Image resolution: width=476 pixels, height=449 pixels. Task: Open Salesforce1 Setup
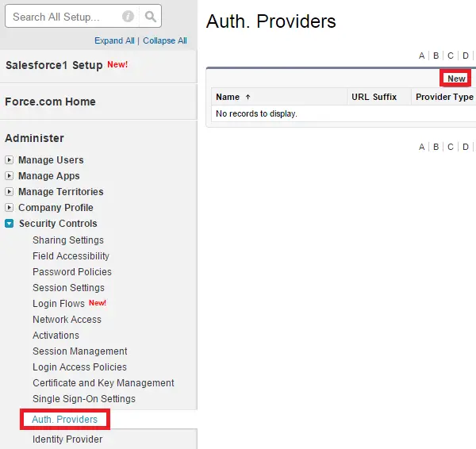point(54,65)
